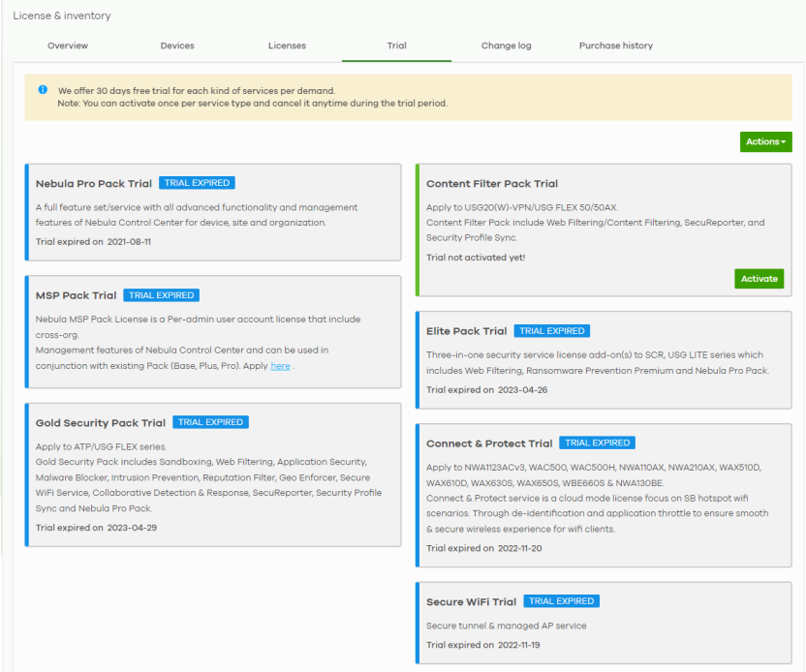Activate the Content Filter Pack Trial

[759, 279]
